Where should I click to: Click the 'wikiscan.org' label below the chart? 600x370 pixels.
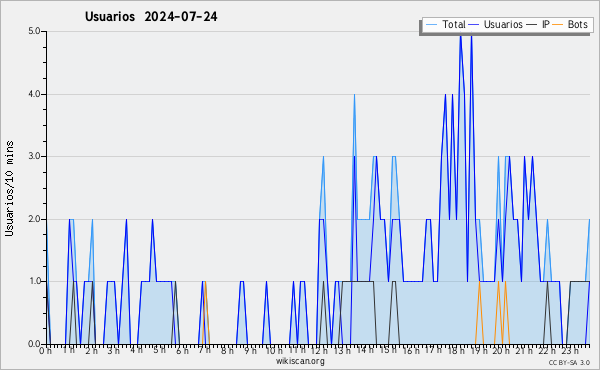(x=300, y=361)
